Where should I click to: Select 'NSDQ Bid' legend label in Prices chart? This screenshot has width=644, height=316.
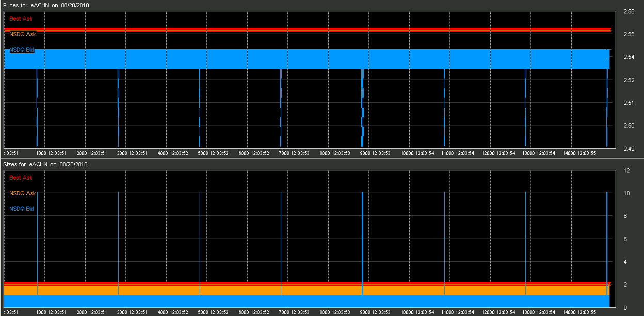point(22,50)
